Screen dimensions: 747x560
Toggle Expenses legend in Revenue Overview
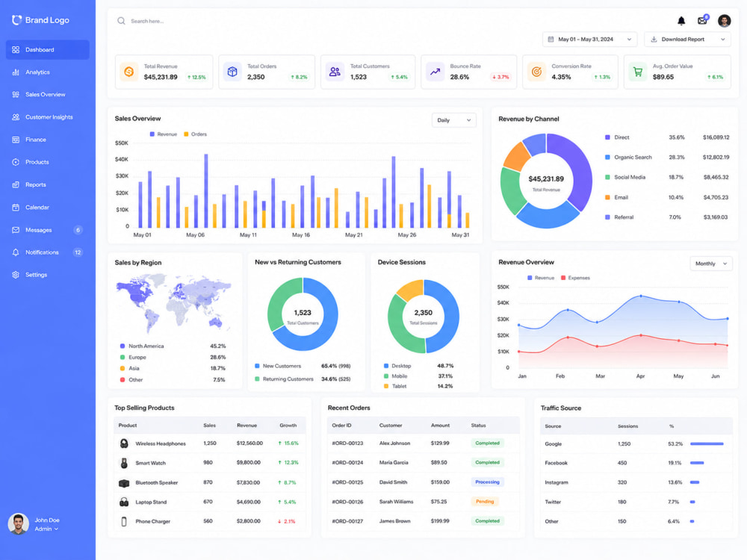coord(575,278)
